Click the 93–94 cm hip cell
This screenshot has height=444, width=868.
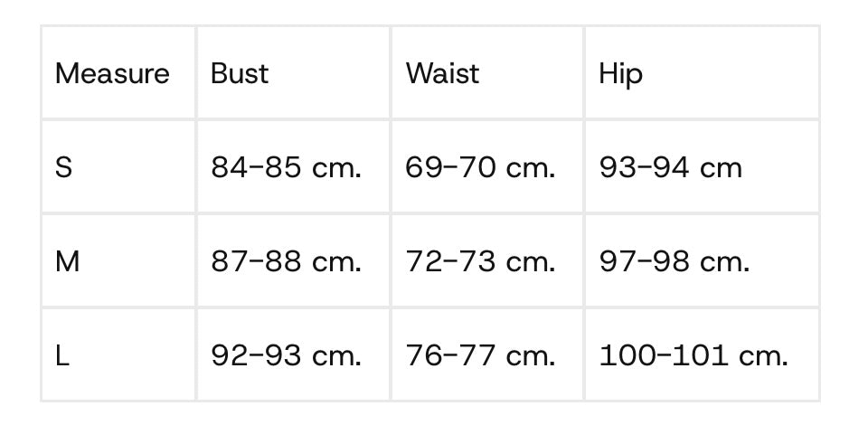[670, 167]
